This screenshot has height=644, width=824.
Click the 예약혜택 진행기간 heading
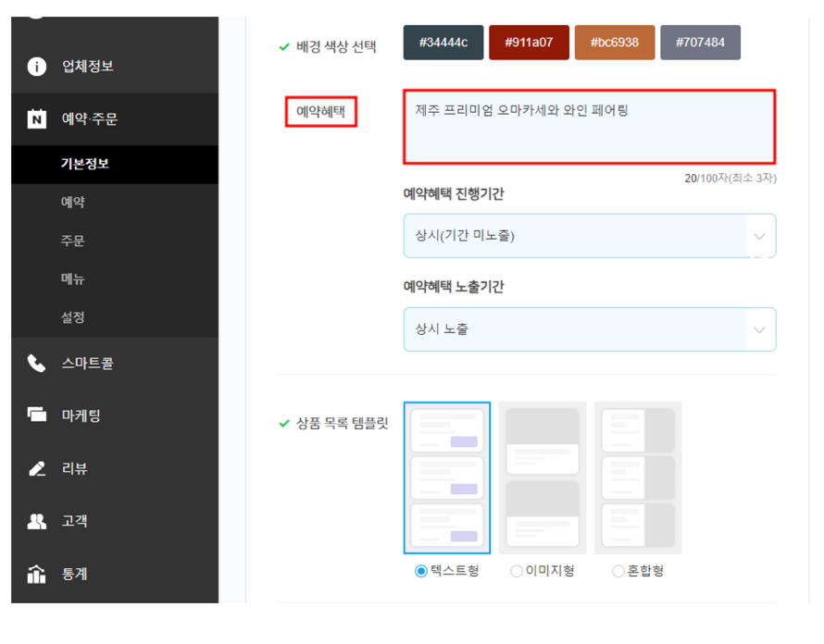tap(454, 193)
